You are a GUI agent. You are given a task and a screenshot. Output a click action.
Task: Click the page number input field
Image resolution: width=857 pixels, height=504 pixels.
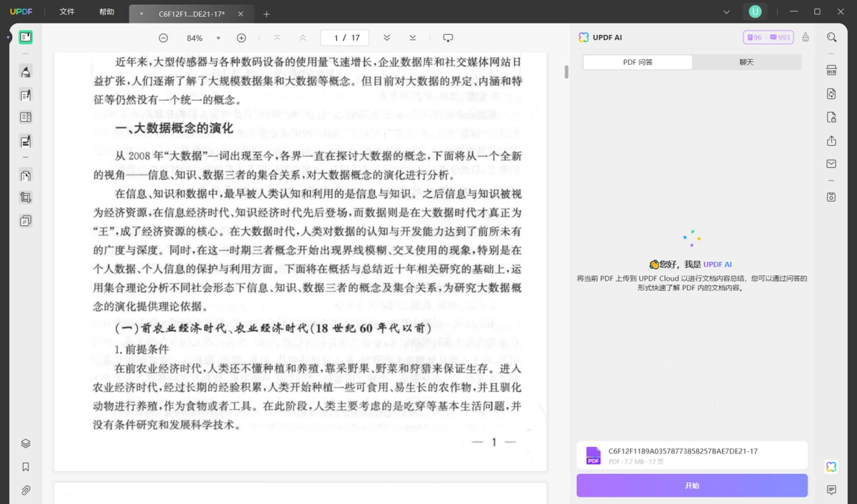(x=345, y=38)
